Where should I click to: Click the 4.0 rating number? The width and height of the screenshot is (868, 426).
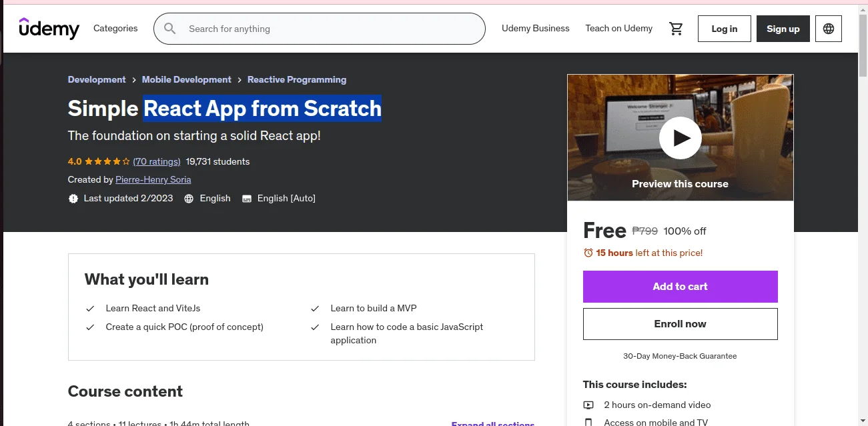[x=75, y=161]
